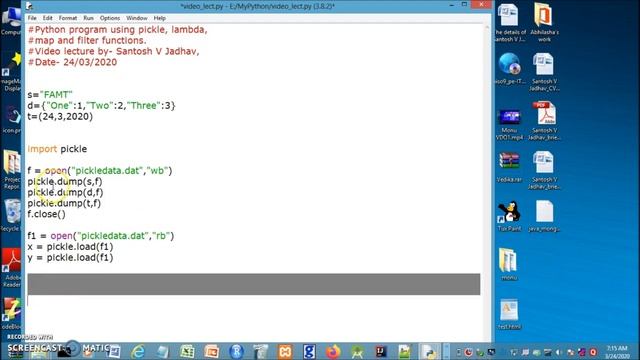640x360 pixels.
Task: Click the line pickle.dump(s,f)
Action: [x=64, y=182]
